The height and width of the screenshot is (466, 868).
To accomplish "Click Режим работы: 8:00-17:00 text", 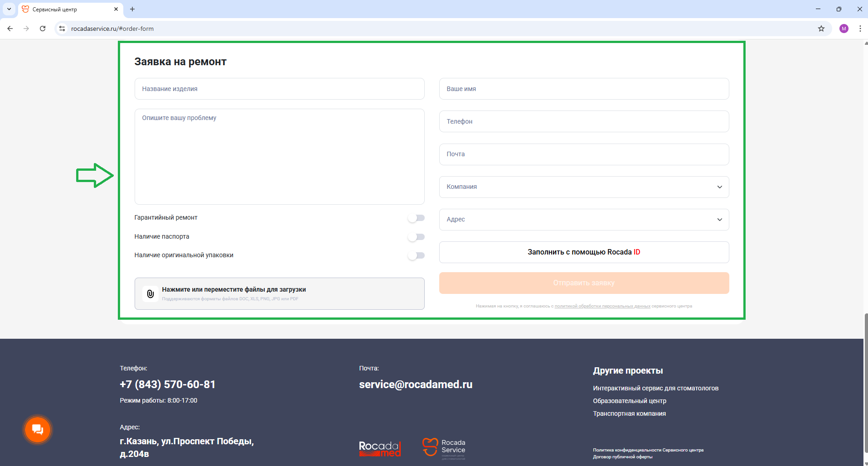I will point(159,401).
